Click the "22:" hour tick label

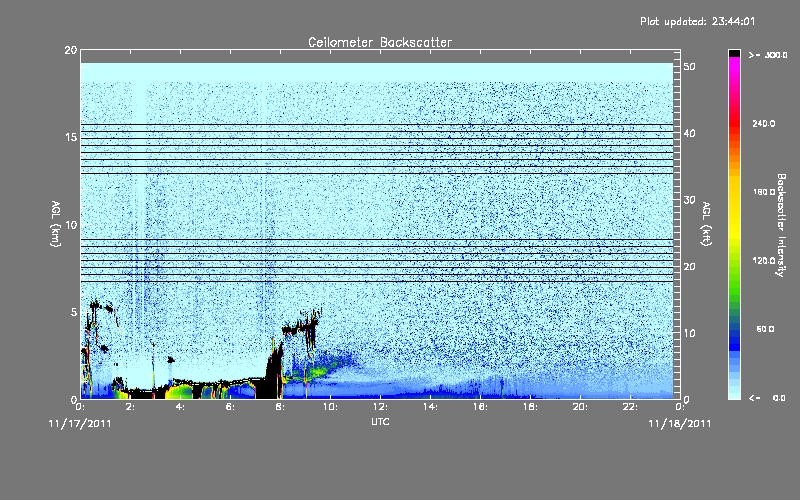(630, 407)
